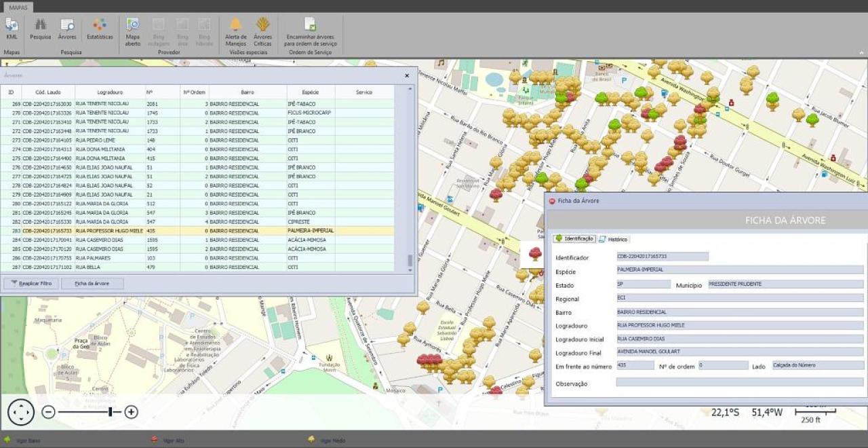Click the Estado field showing SP
Screen dimensions: 868x448
pyautogui.click(x=643, y=284)
